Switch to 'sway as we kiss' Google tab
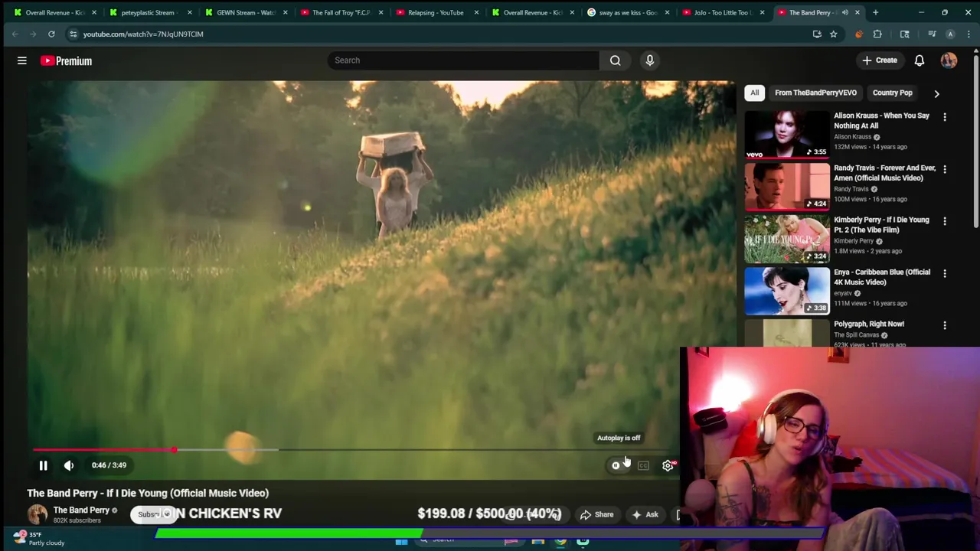 tap(626, 12)
